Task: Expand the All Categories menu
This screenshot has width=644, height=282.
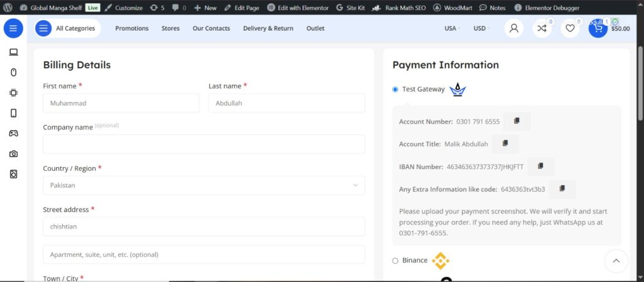Action: pyautogui.click(x=67, y=28)
